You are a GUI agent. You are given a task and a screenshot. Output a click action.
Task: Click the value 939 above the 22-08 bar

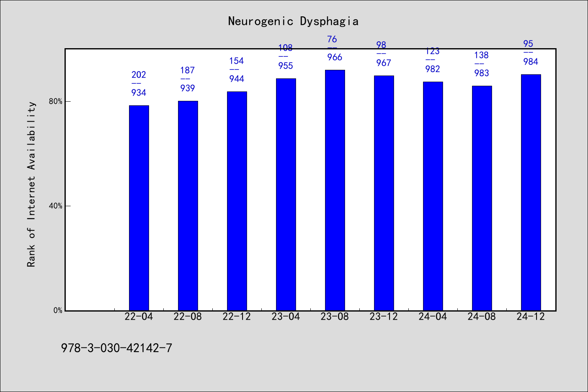[x=188, y=88]
